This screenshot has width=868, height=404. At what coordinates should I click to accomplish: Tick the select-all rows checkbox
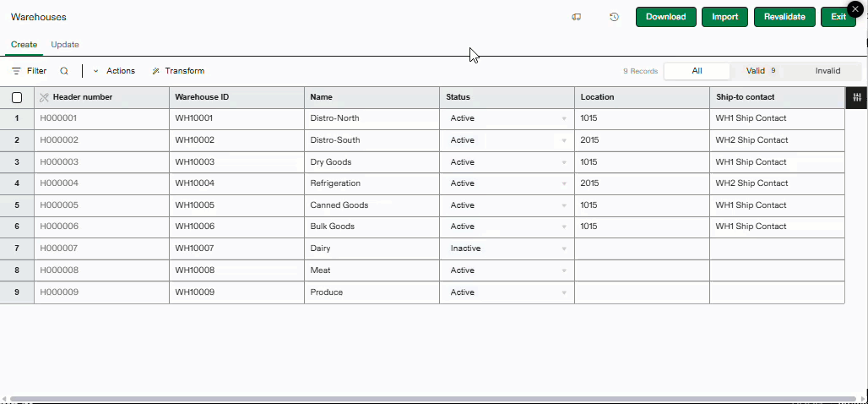pyautogui.click(x=17, y=97)
